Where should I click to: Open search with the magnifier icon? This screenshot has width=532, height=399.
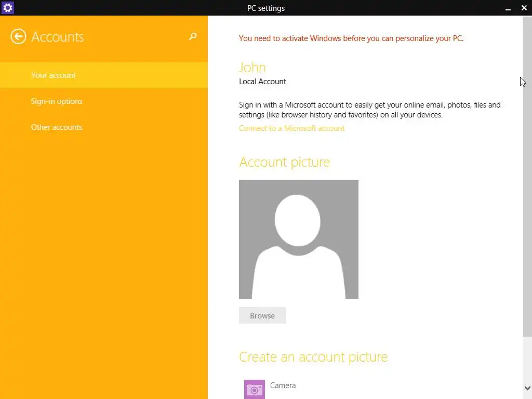point(193,36)
